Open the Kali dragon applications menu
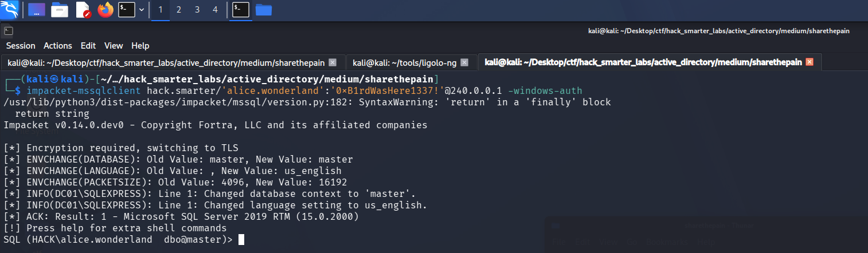Screen dimensions: 868x253 (x=10, y=10)
